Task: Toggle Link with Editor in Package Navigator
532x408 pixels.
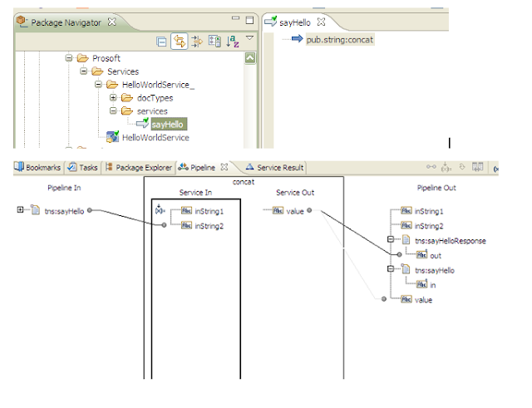Action: pos(180,41)
